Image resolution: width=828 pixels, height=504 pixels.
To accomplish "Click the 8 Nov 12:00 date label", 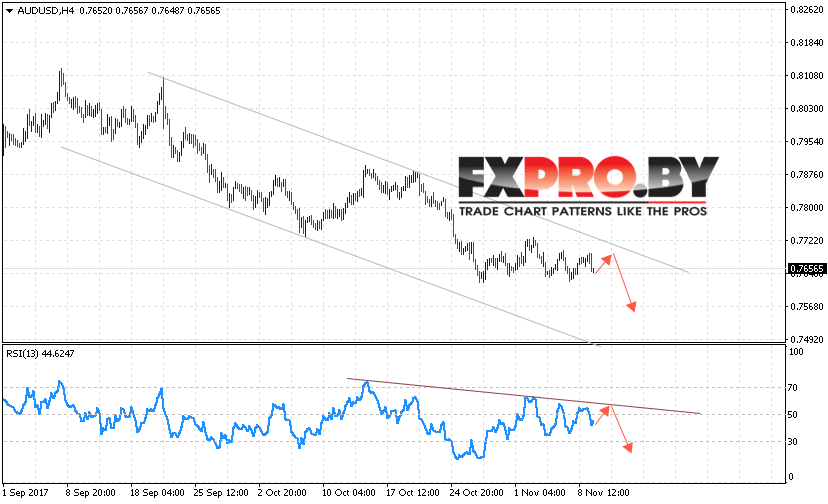I will tap(604, 493).
